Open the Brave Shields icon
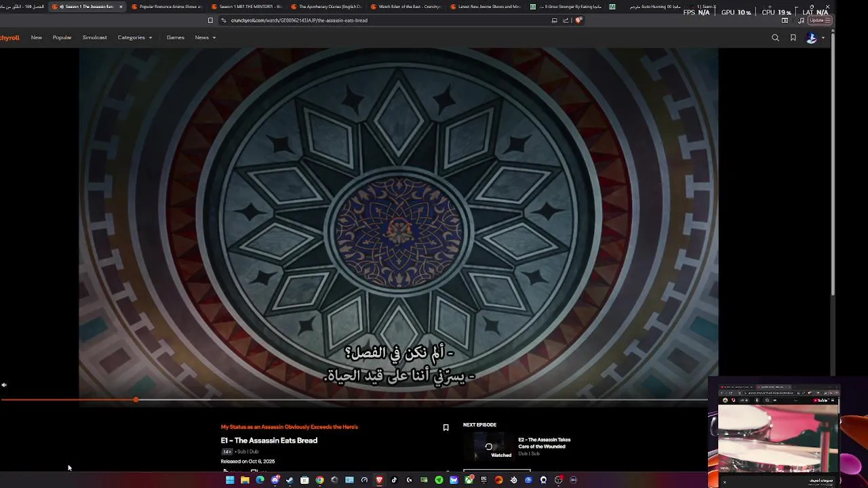868x488 pixels. click(x=578, y=20)
